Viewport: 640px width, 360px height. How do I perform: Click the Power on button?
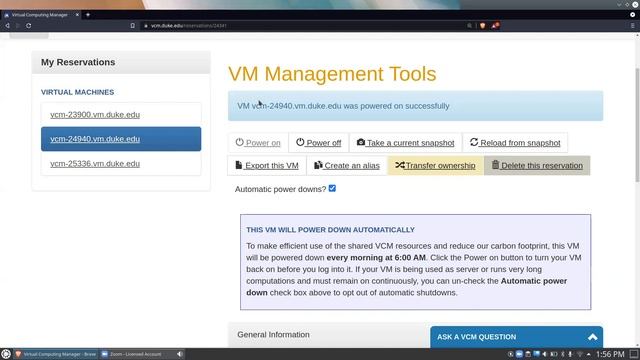tap(258, 143)
